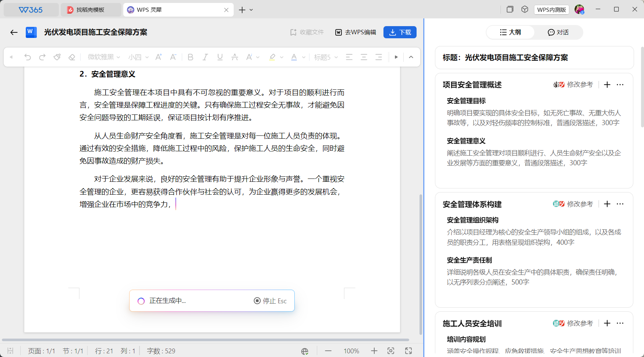Click the back arrow beside document title

pos(14,32)
